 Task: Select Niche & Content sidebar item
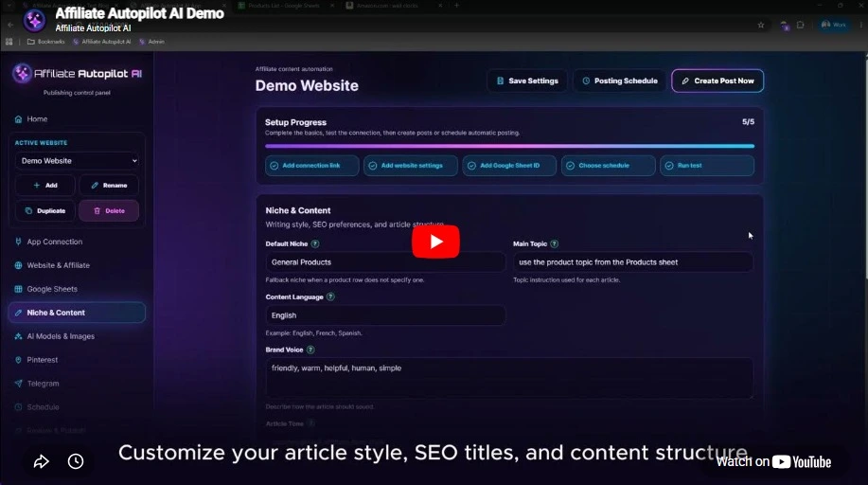click(77, 313)
